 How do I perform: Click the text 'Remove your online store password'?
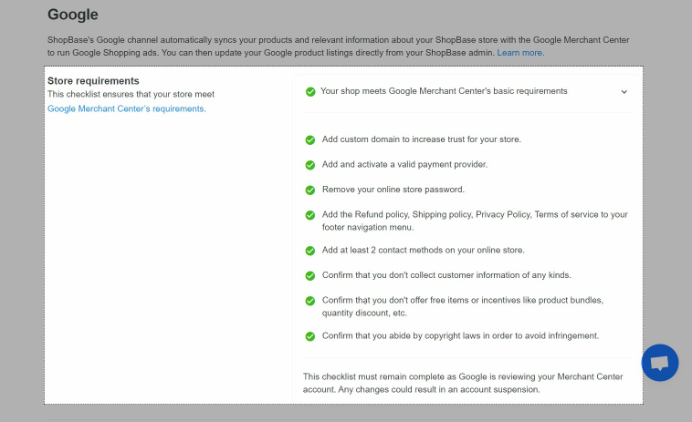click(393, 189)
